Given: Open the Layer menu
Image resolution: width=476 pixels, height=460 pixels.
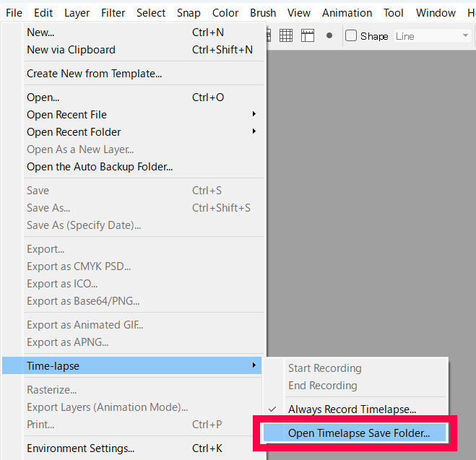Looking at the screenshot, I should pos(77,13).
